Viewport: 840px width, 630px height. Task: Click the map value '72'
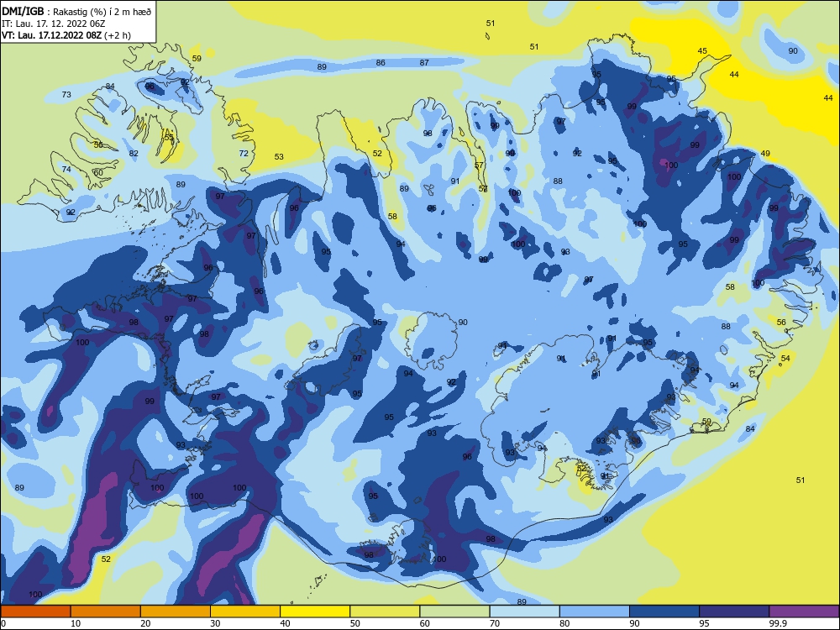pos(244,153)
